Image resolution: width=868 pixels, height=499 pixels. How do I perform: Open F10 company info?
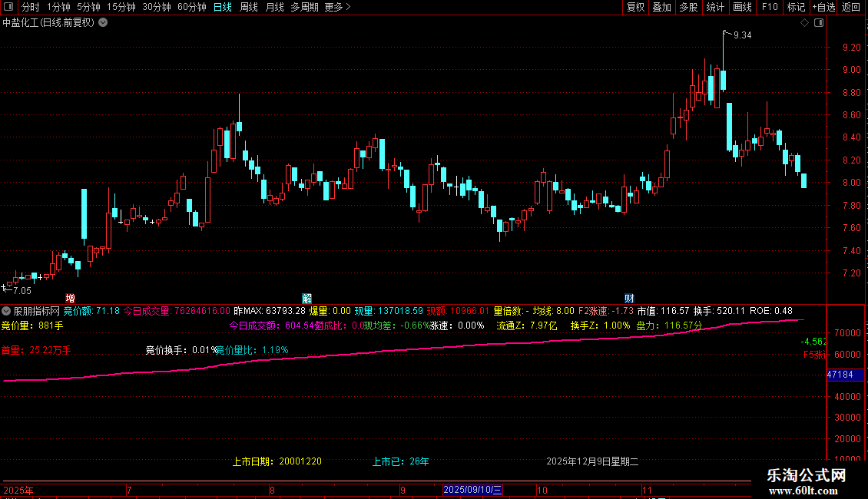tap(770, 7)
